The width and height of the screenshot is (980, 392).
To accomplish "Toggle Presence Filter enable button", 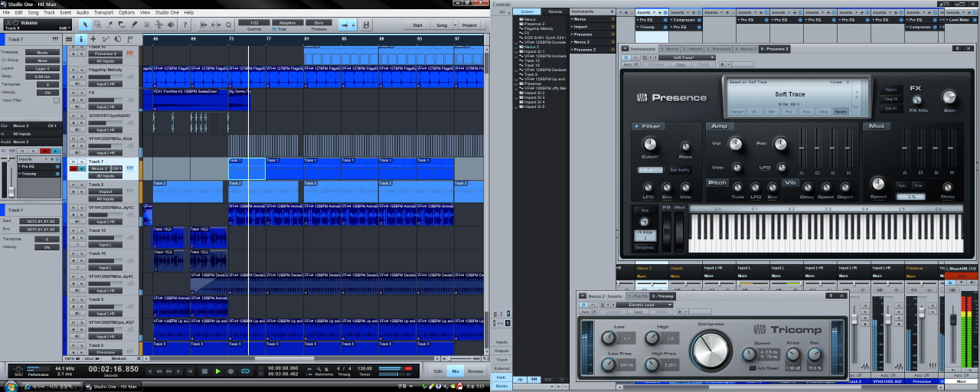I will tap(637, 126).
